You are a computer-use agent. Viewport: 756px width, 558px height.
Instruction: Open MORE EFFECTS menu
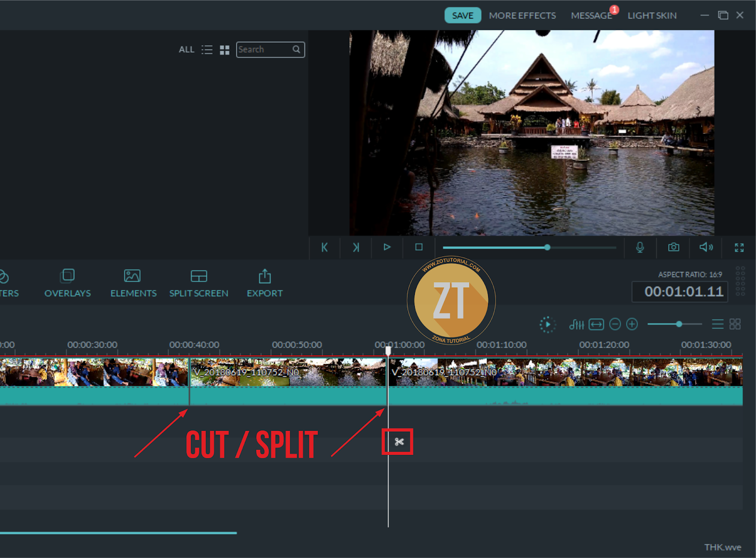tap(522, 15)
